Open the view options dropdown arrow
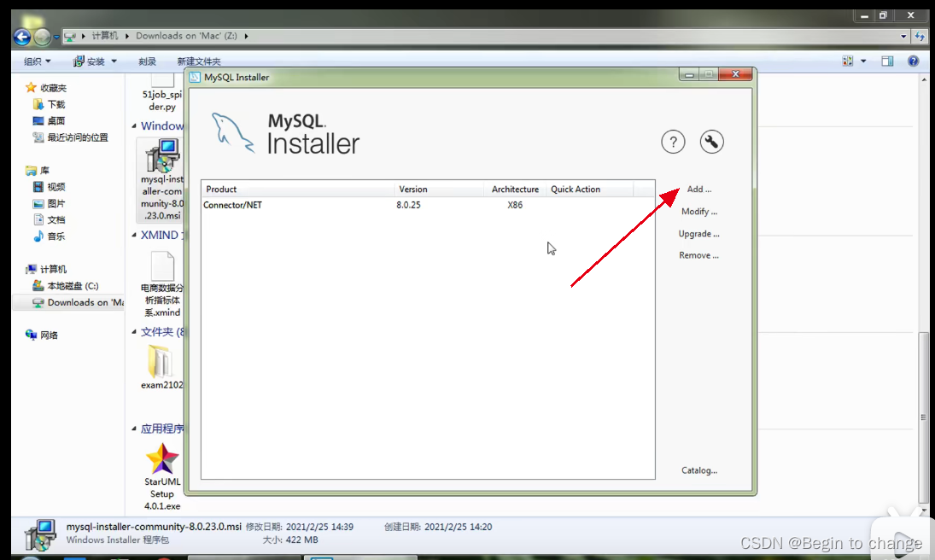 863,61
